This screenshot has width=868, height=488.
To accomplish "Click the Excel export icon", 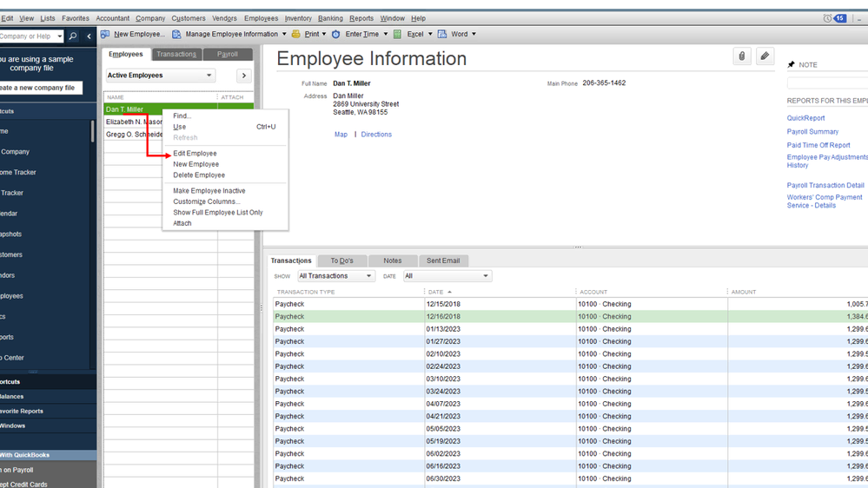I will [398, 35].
